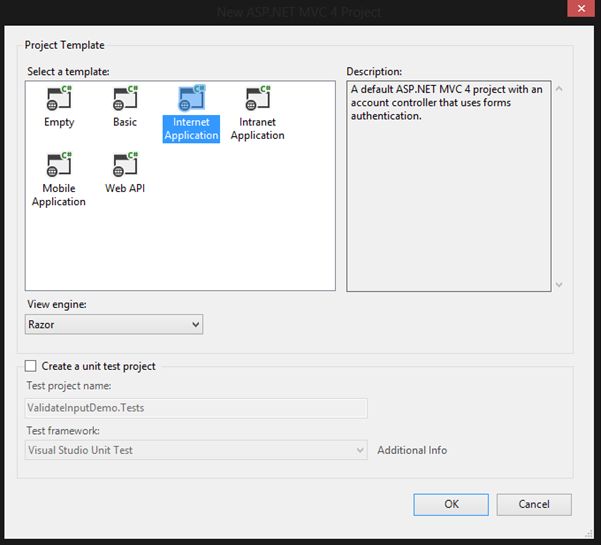This screenshot has height=545, width=601.
Task: Click the description scroll down arrow
Action: [559, 284]
